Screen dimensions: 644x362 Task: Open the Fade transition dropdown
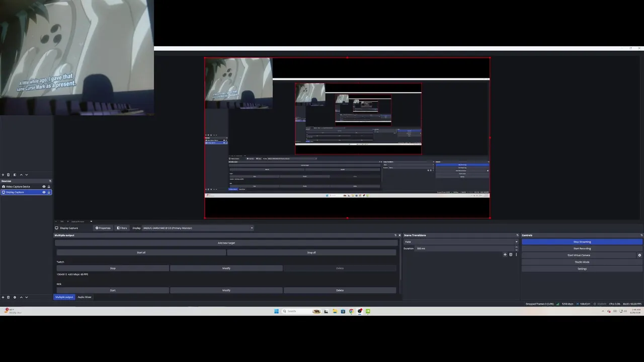point(461,242)
